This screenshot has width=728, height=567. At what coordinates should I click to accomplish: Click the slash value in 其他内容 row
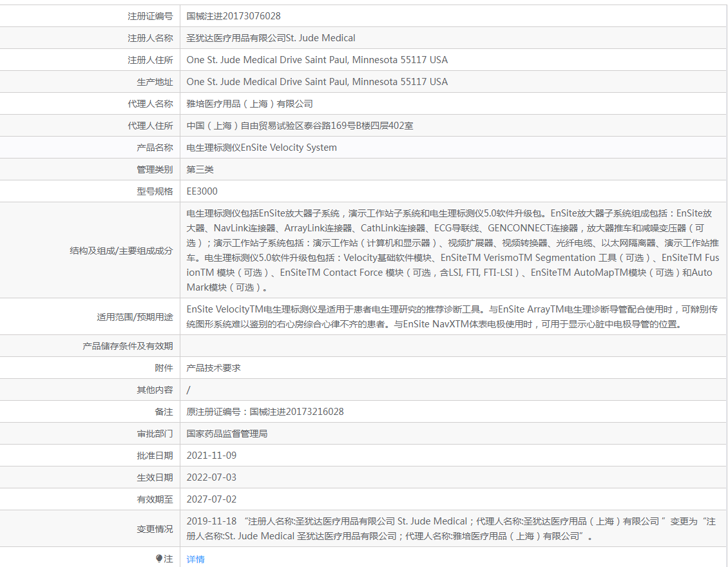point(189,390)
